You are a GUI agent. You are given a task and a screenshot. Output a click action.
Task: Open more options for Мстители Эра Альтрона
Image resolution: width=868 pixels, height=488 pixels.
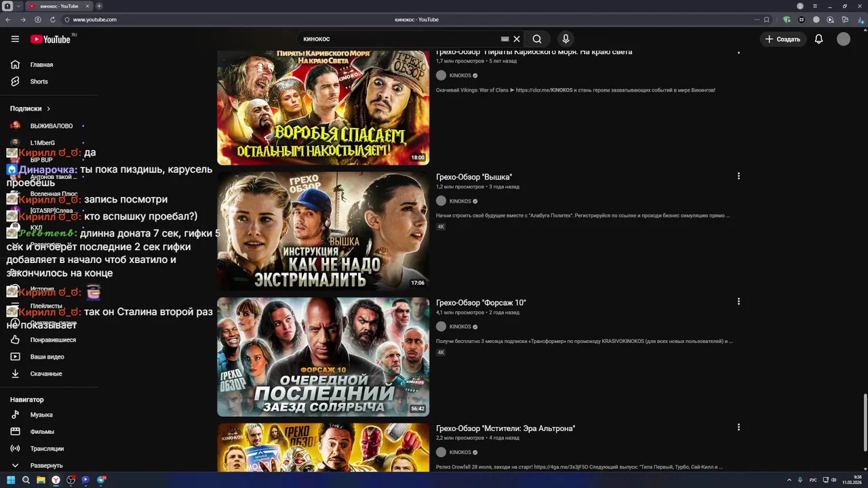(738, 427)
